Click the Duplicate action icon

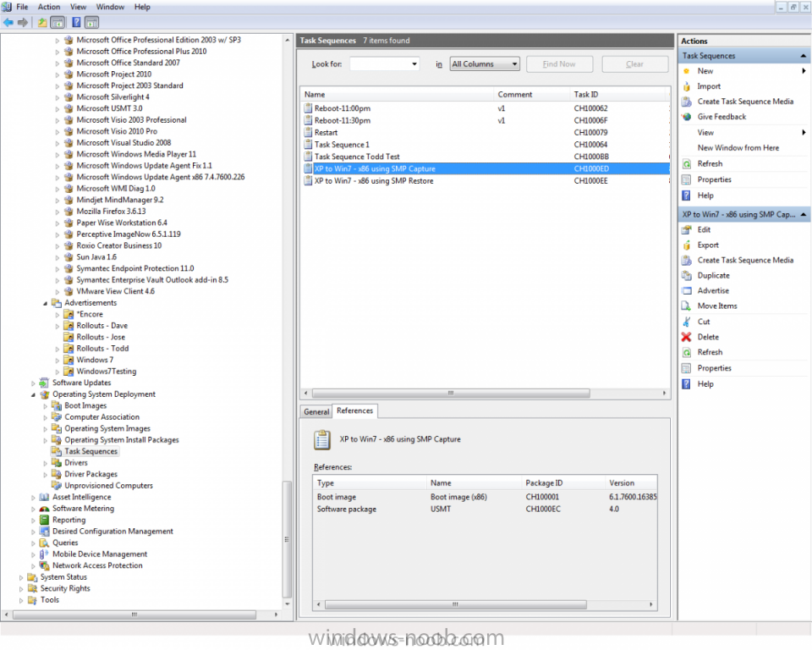click(x=687, y=275)
